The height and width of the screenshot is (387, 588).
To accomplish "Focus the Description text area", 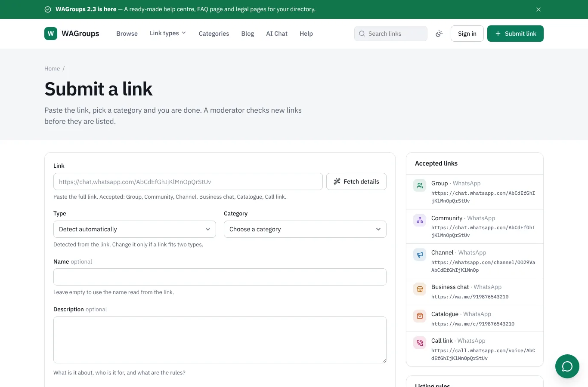I will (220, 340).
